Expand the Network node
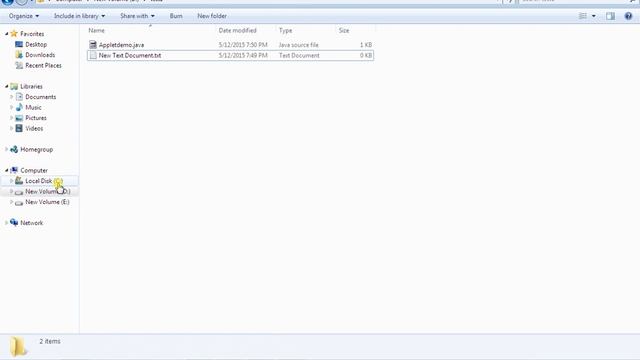 [7, 223]
